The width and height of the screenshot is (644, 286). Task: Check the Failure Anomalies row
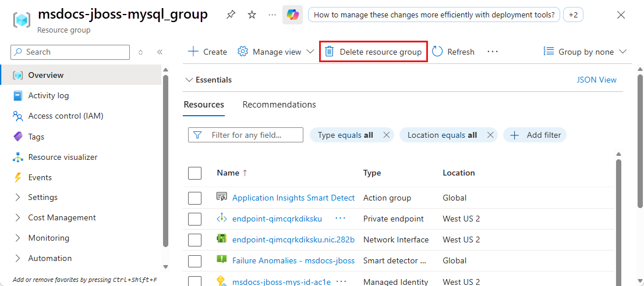pos(194,260)
